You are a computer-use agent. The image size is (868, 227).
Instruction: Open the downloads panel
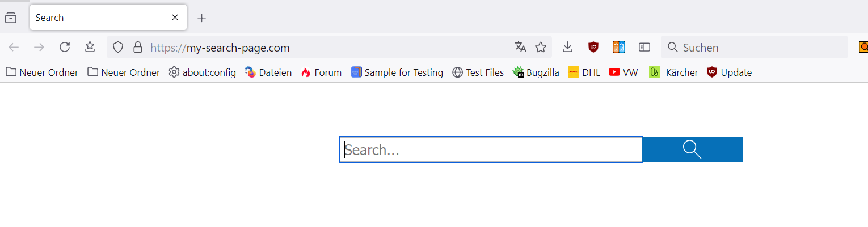coord(567,48)
